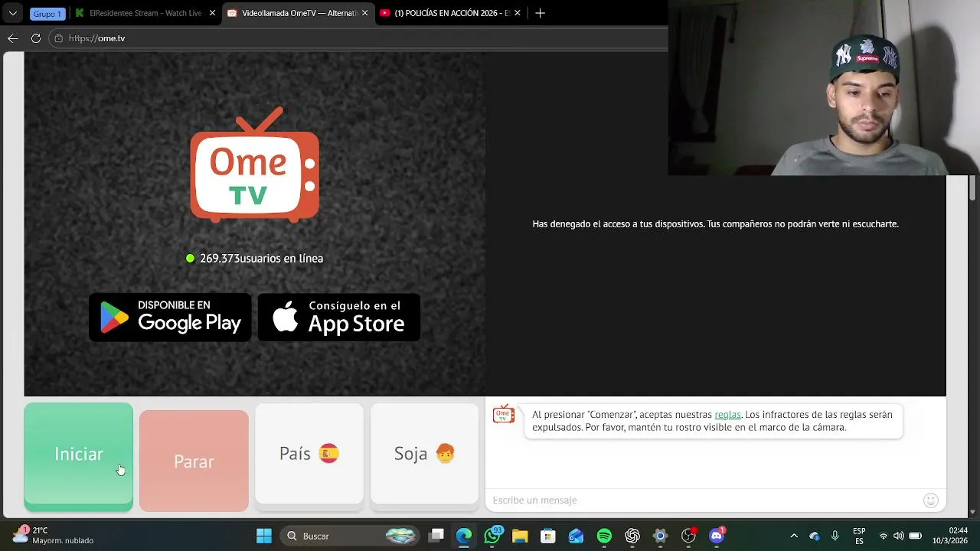
Task: Open WhatsApp from the taskbar
Action: pyautogui.click(x=492, y=536)
